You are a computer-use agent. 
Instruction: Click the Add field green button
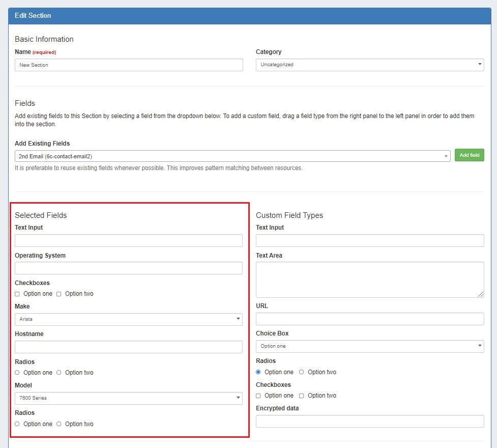[469, 155]
